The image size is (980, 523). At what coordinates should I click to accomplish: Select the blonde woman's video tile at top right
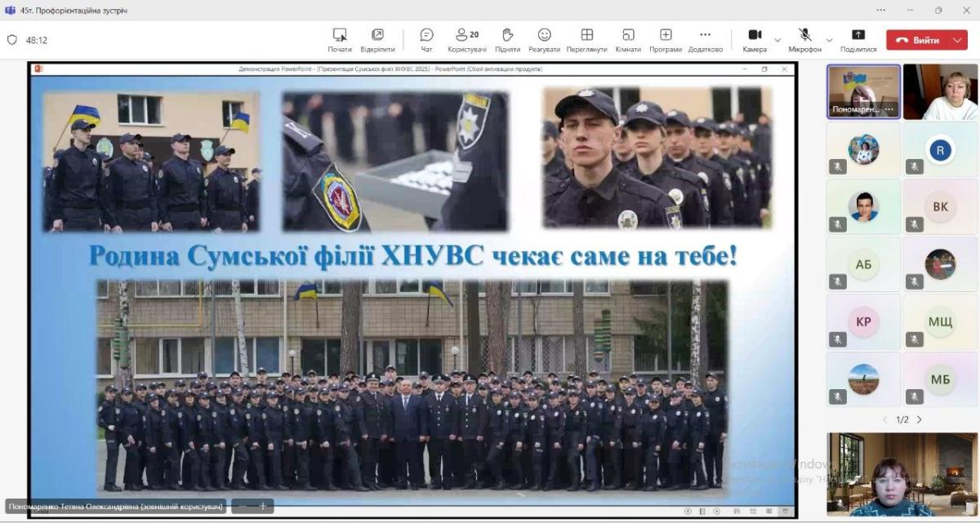(941, 92)
